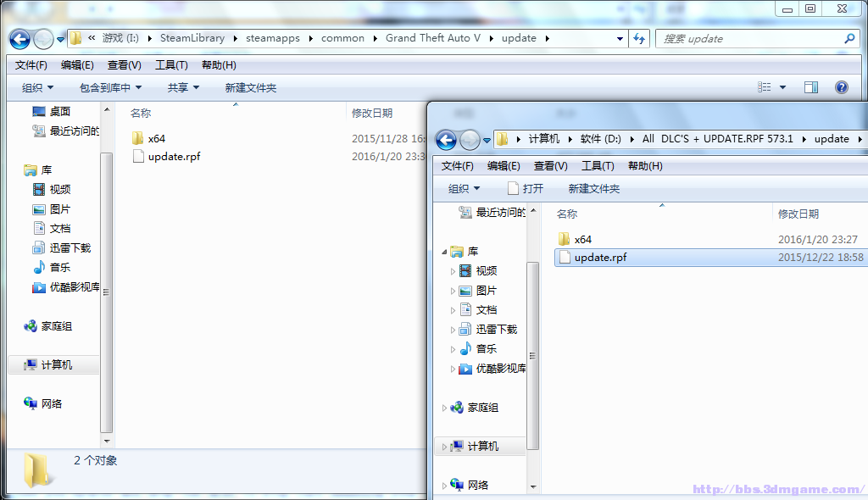
Task: Open 工具(T) menu in the back window
Action: [171, 65]
